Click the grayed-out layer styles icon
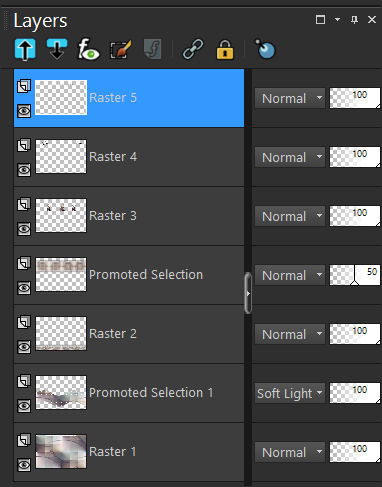 pyautogui.click(x=153, y=49)
